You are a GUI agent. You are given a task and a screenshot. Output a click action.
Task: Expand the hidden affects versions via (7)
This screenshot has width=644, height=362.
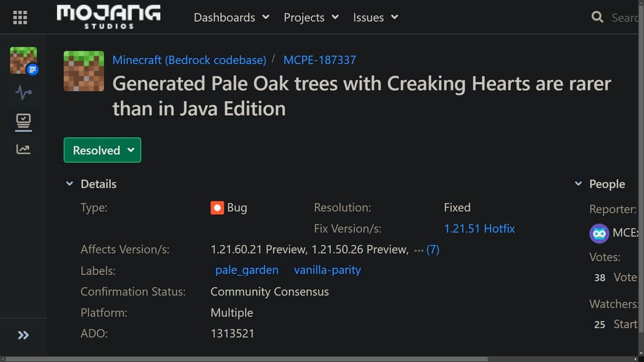coord(433,249)
